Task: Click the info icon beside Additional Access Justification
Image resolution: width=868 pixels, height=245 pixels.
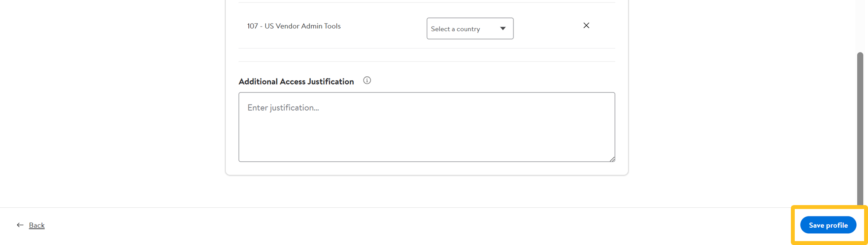Action: point(367,80)
